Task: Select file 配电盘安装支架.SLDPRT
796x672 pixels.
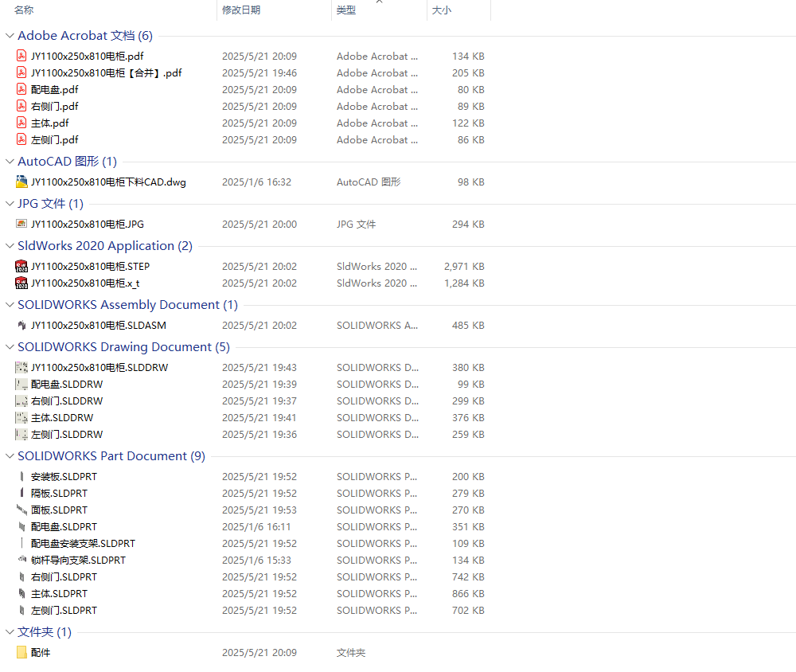Action: tap(84, 544)
